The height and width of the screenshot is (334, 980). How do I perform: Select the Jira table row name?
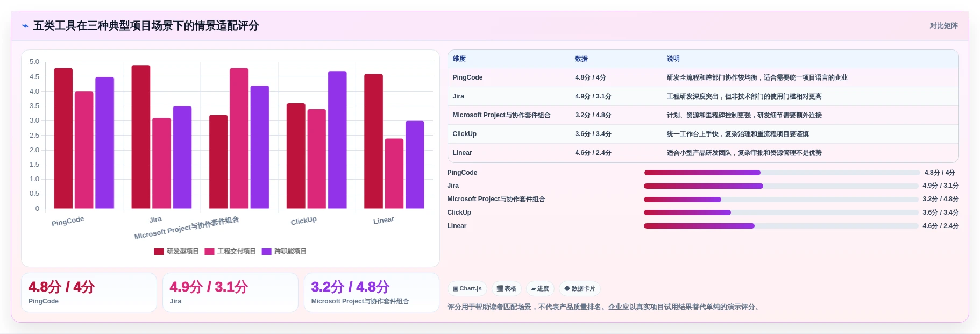(458, 96)
